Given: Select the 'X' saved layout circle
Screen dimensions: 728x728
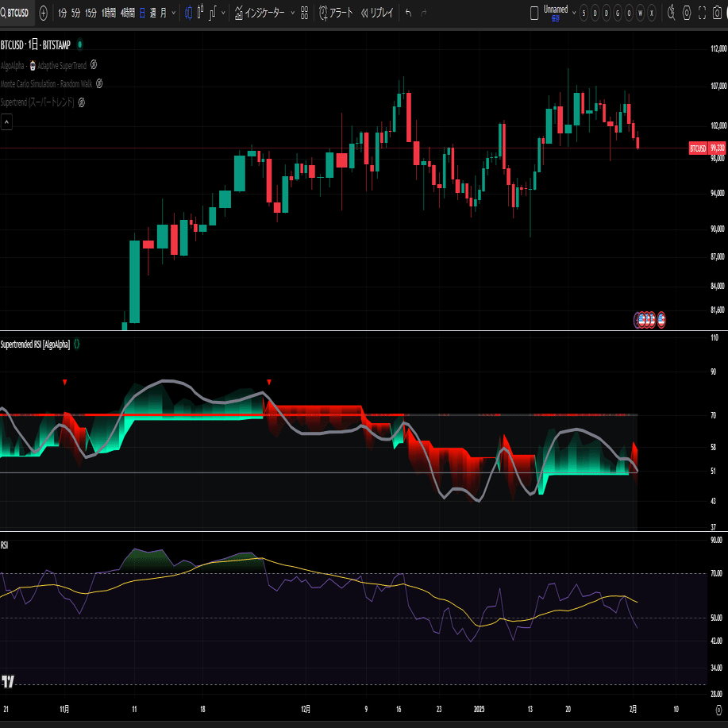Looking at the screenshot, I should coord(652,13).
